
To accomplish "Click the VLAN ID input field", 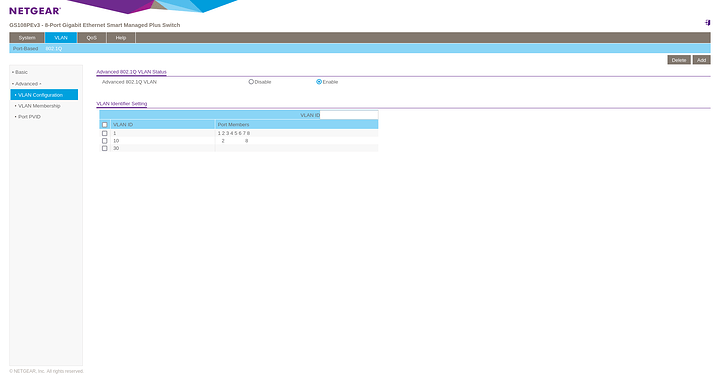I will (349, 115).
